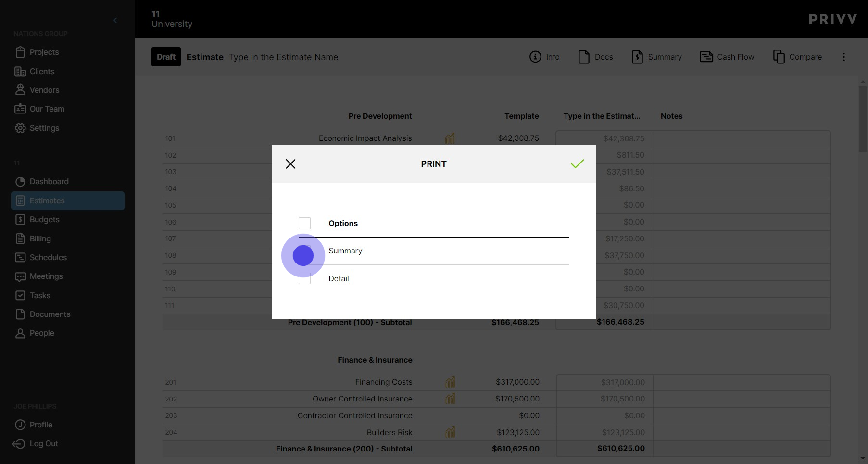
Task: Open Vendors in the sidebar
Action: (x=44, y=90)
